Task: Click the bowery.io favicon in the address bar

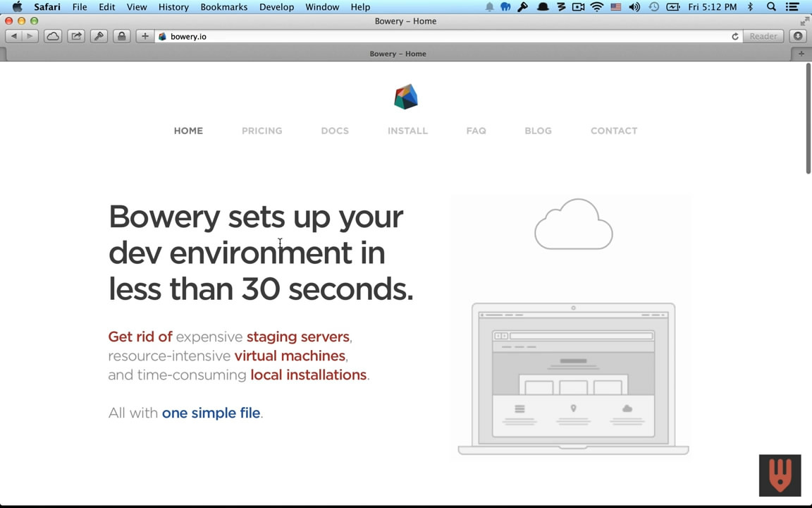Action: (x=162, y=36)
